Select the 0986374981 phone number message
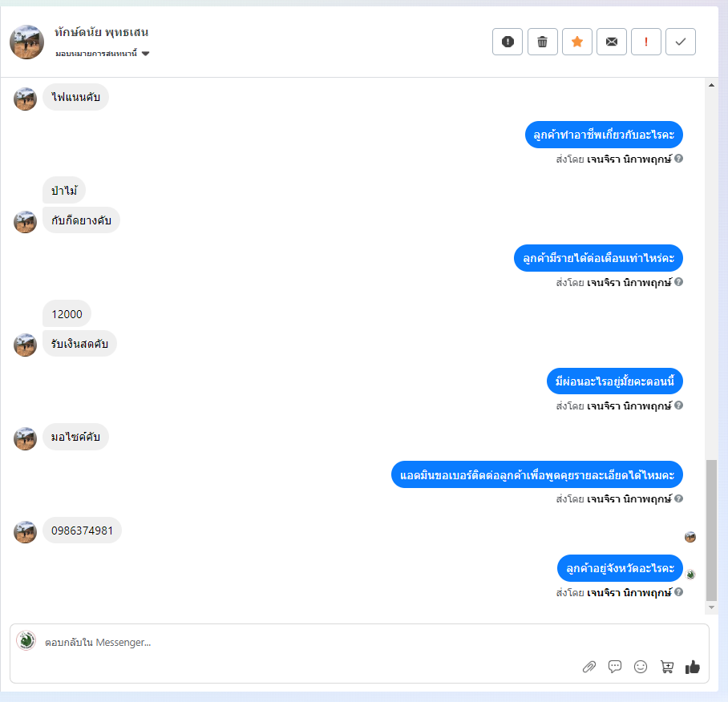The image size is (728, 702). click(82, 531)
